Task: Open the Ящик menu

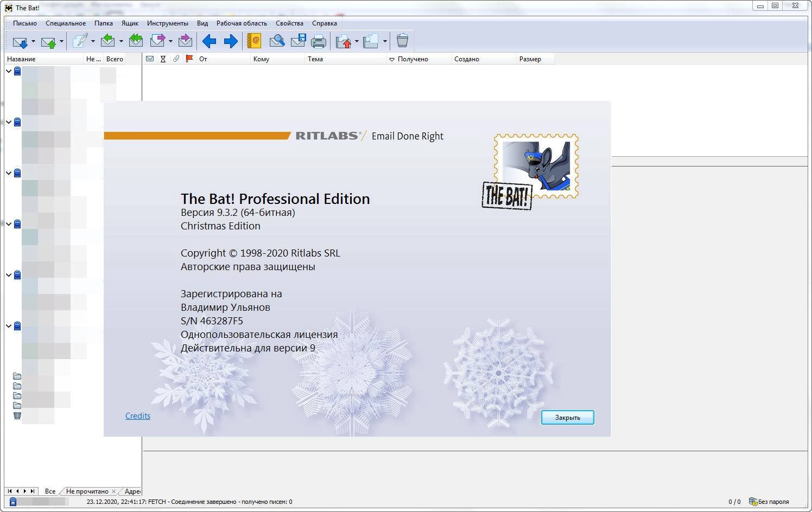Action: [130, 23]
